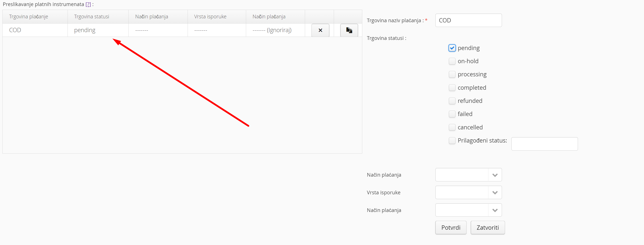Image resolution: width=644 pixels, height=245 pixels.
Task: Click the Zatvoriti button
Action: tap(487, 228)
